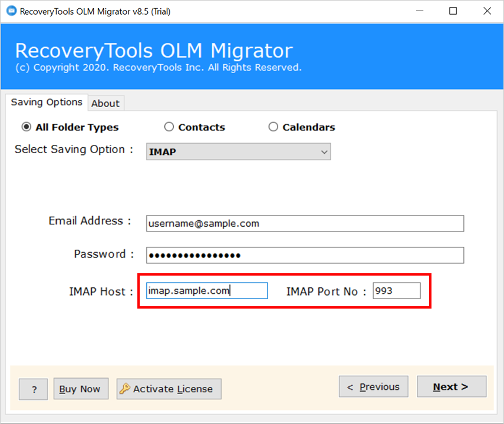
Task: Click the Select Saving Option label
Action: point(74,150)
